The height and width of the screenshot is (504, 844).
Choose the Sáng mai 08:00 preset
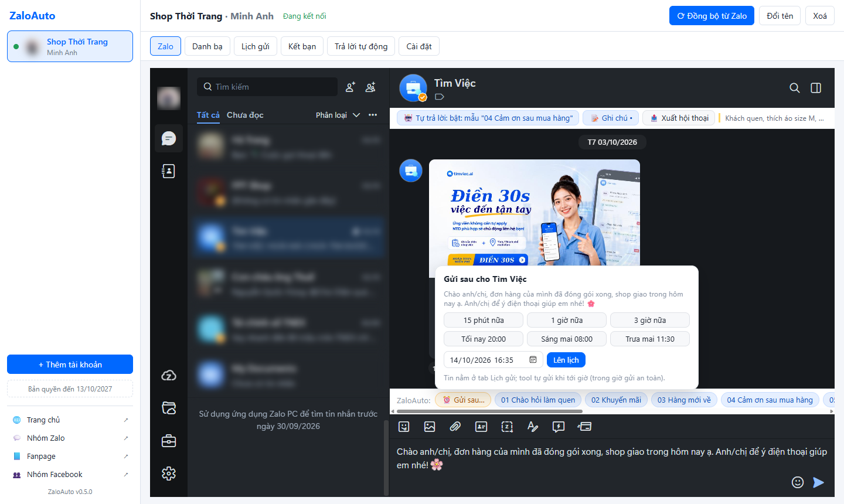click(x=567, y=339)
